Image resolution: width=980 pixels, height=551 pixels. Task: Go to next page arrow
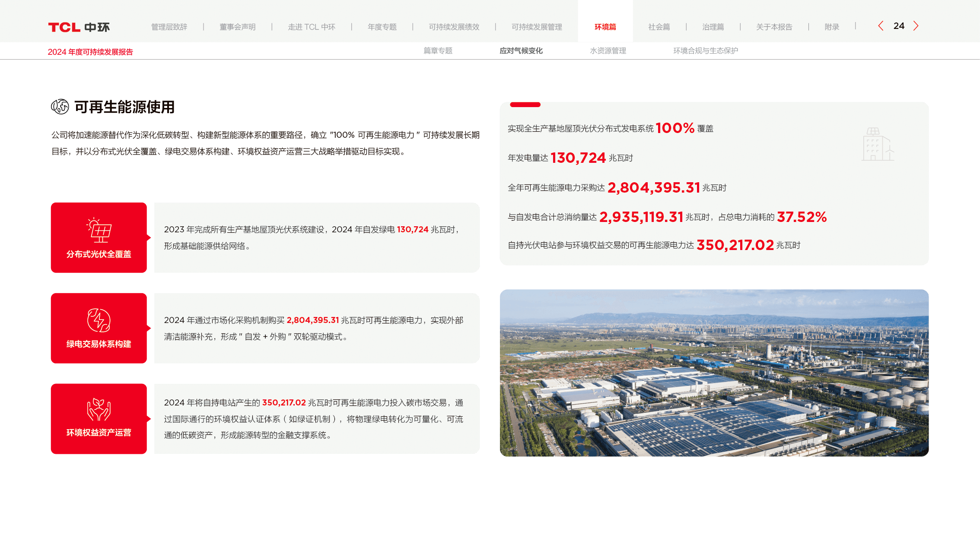916,26
